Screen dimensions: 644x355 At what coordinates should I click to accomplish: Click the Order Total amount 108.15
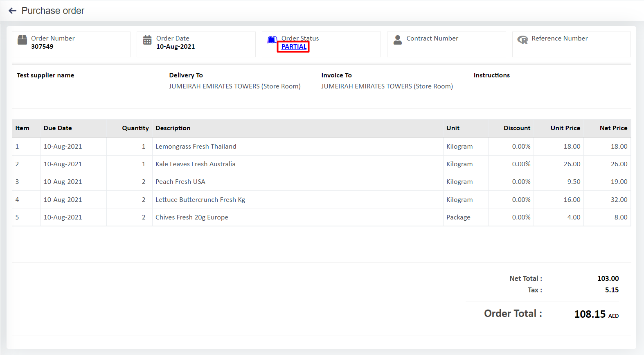point(590,314)
